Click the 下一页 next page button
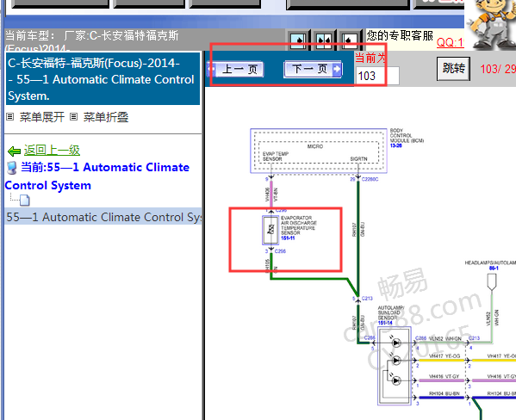The height and width of the screenshot is (420, 516). pyautogui.click(x=313, y=69)
